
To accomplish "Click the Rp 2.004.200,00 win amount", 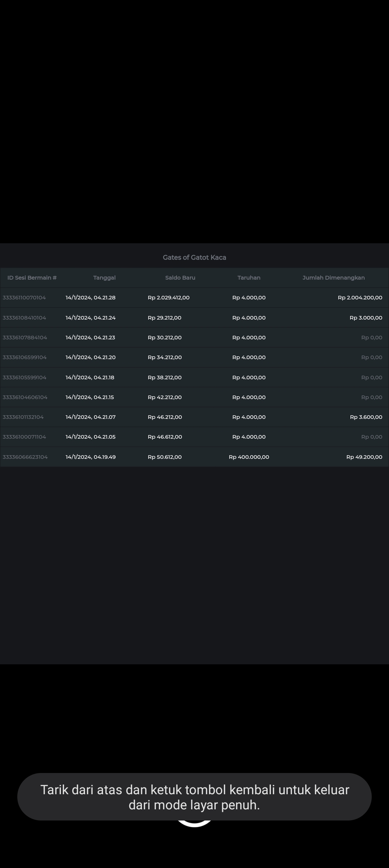I will tap(360, 298).
